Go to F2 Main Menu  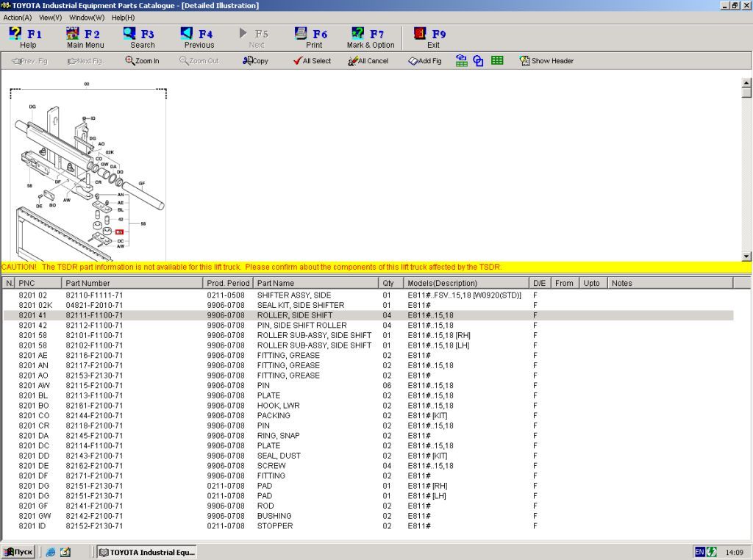coord(85,38)
